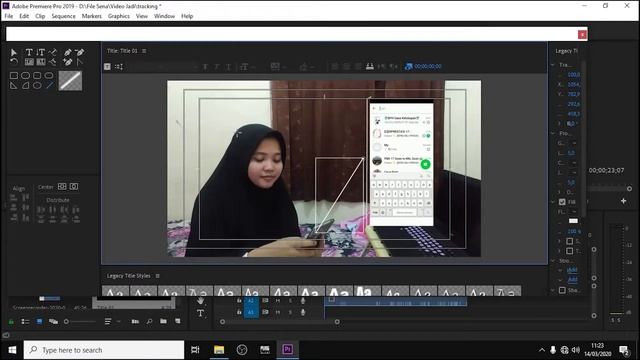Toggle the Texture checkbox under Fill
Viewport: 640px width, 360px height.
click(570, 251)
